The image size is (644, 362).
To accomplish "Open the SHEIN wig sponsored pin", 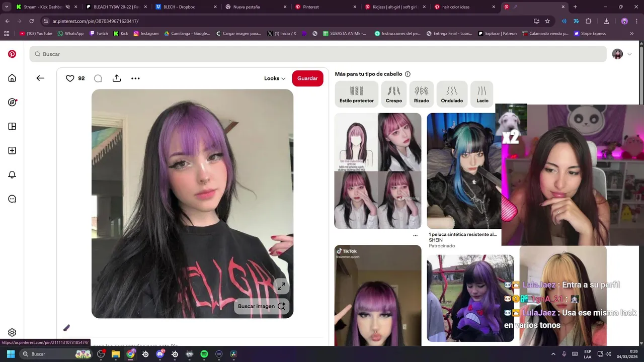I will point(464,171).
